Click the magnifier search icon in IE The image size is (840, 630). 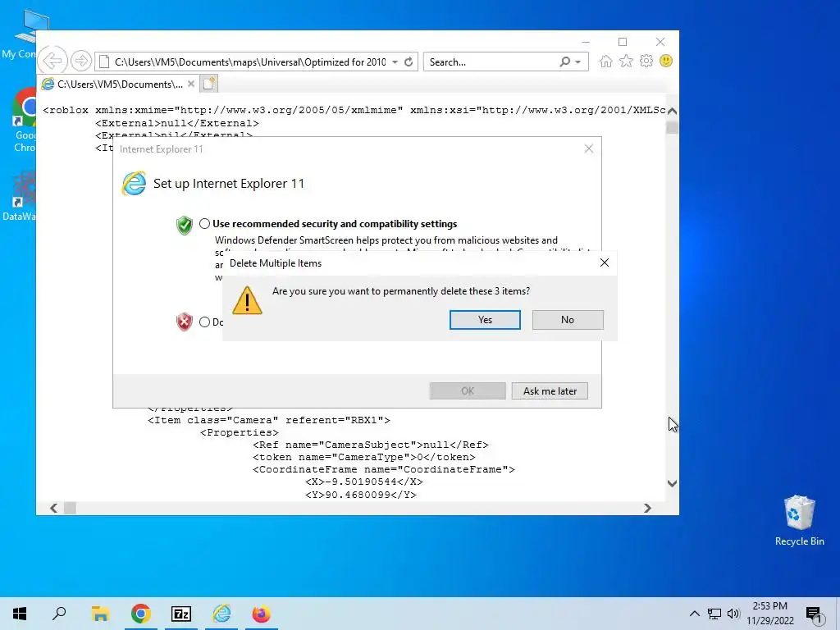tap(564, 62)
